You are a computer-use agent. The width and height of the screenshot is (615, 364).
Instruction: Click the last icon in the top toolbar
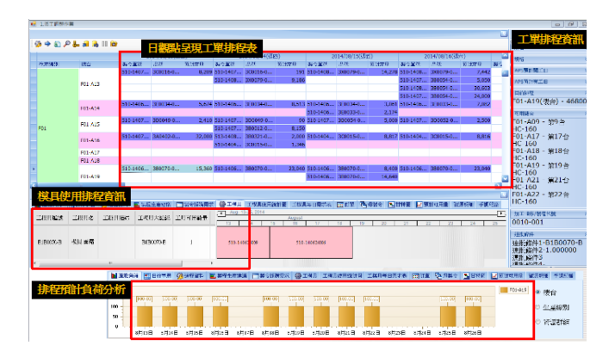(114, 42)
